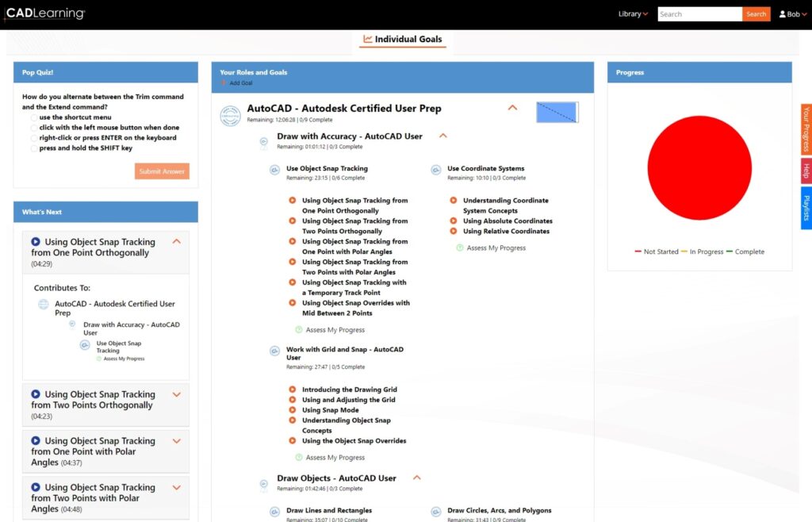Select 'press and hold the SHIFT key' option
Screen dimensions: 812x522
[34, 148]
